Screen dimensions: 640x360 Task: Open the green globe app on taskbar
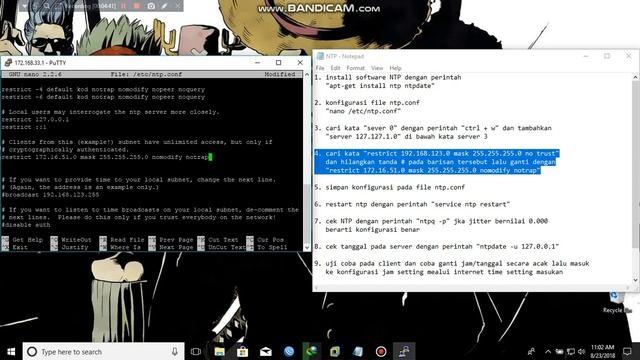[312, 351]
